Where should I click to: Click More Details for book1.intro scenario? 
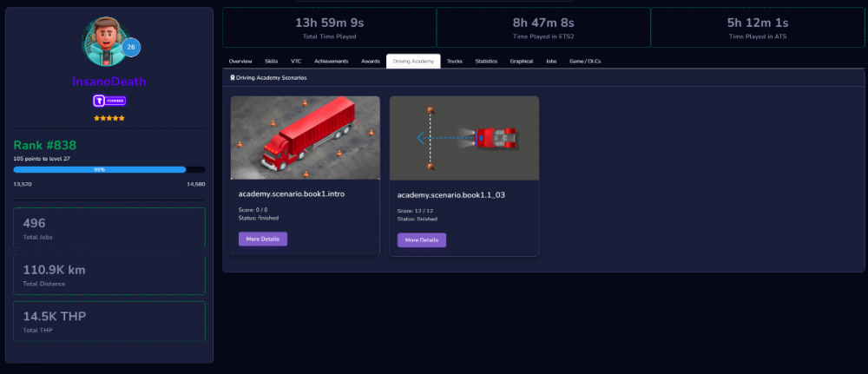263,239
